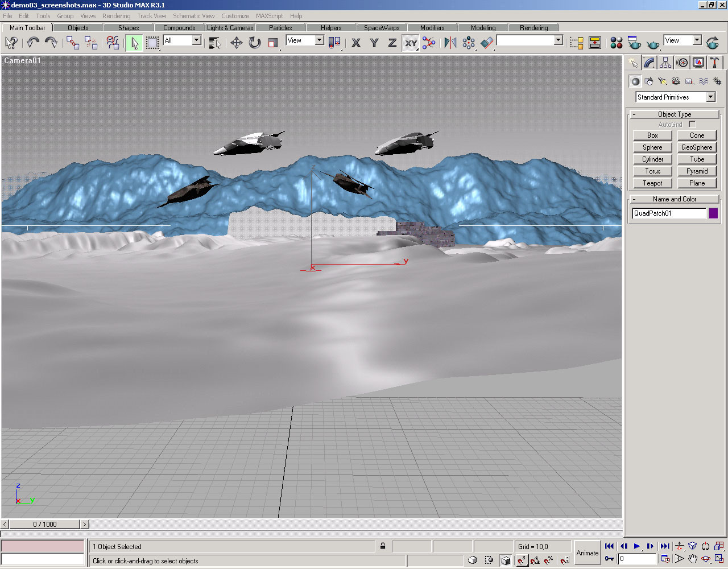Click the purple object color swatch

click(x=713, y=213)
